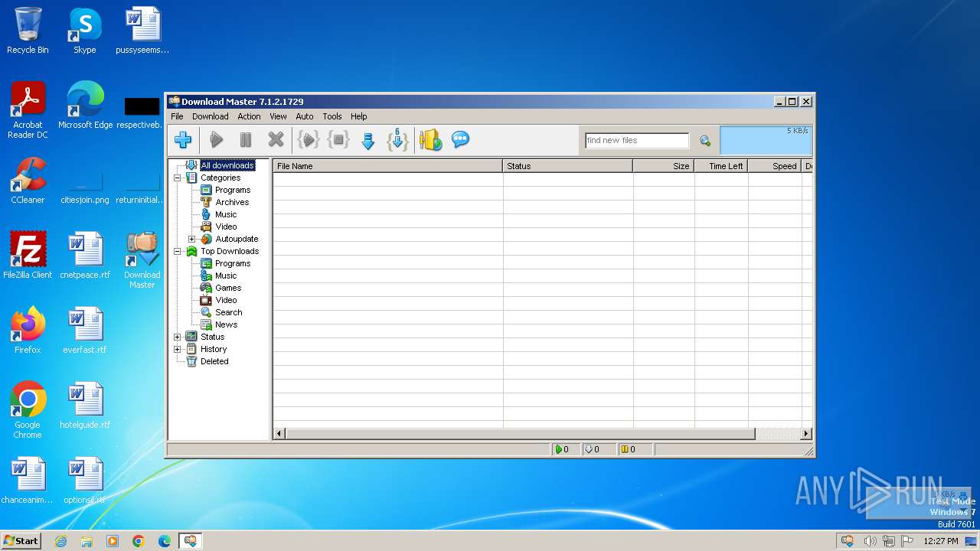Open the Download menu
This screenshot has height=551, width=980.
[x=210, y=116]
